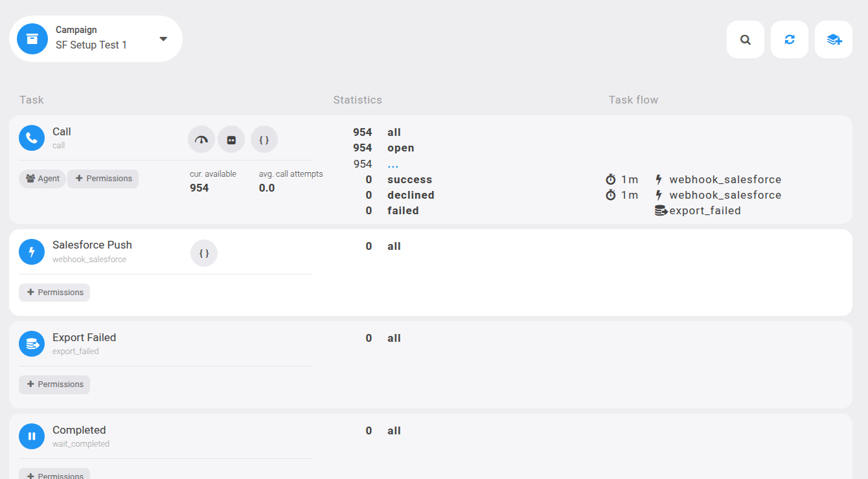Add Permissions to the Call task

[103, 179]
